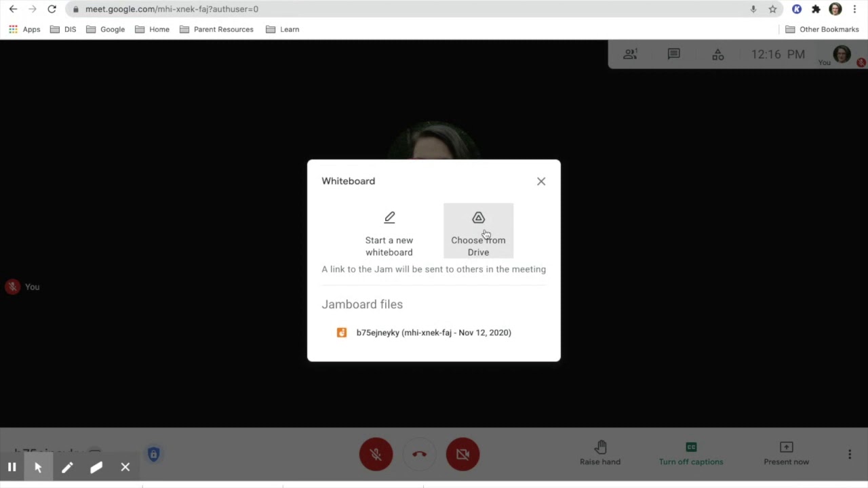Screen dimensions: 868x488
Task: Open the Parent Resources bookmarks folder
Action: pyautogui.click(x=216, y=29)
